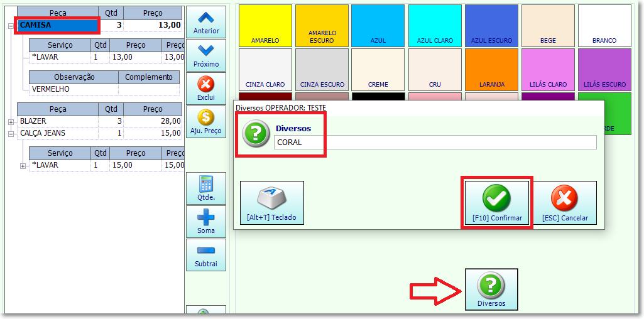644x319 pixels.
Task: Select the VERMELHO observation row
Action: click(104, 89)
